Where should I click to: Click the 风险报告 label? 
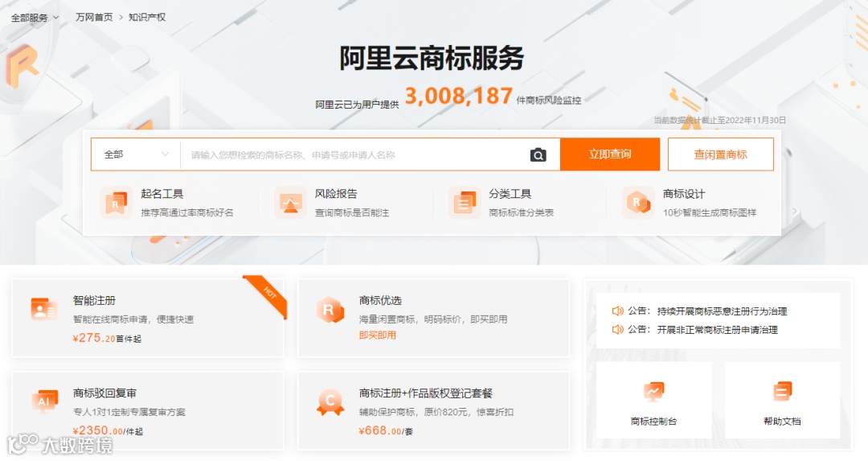336,194
